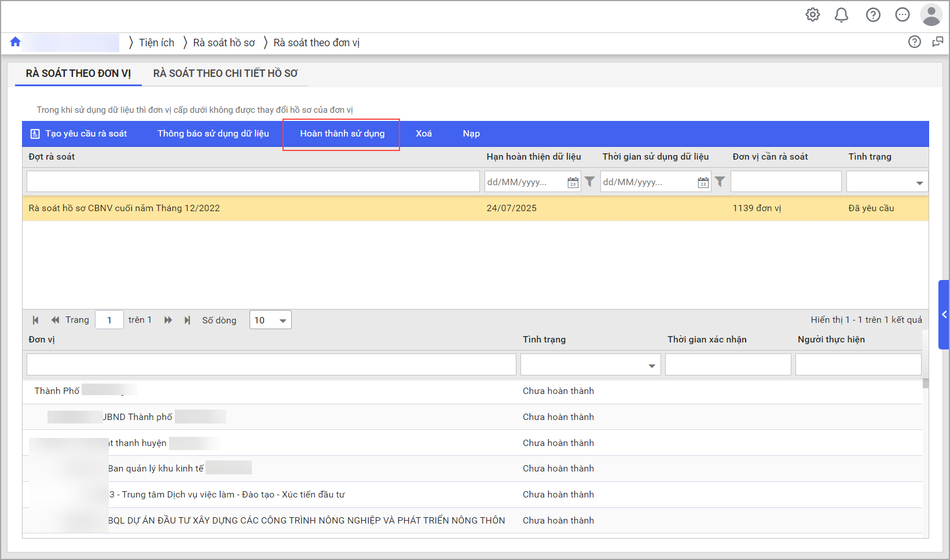Click Hoàn thành sử dụng button

[342, 134]
